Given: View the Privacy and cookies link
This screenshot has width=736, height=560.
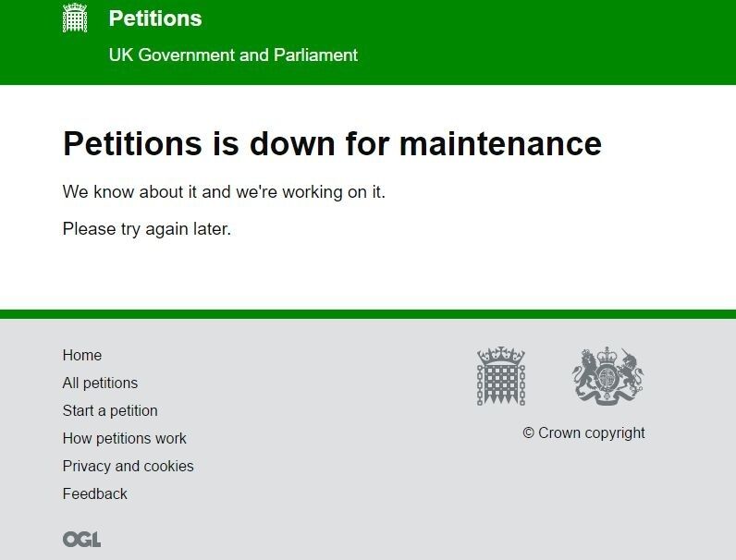Looking at the screenshot, I should pyautogui.click(x=129, y=467).
